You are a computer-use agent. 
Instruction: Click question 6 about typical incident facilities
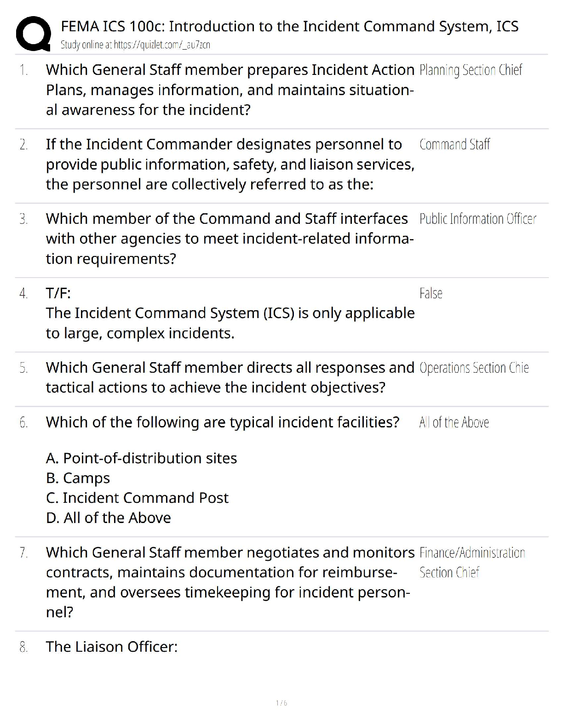[x=222, y=422]
